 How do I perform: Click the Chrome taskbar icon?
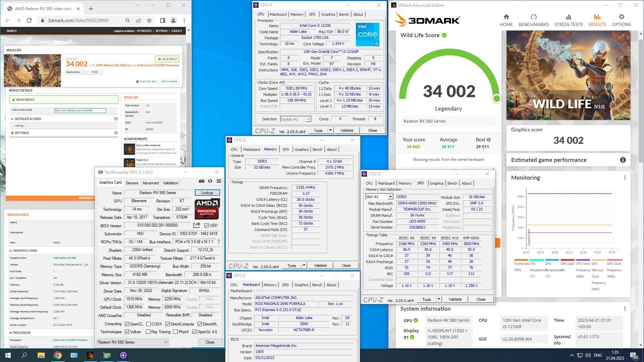(x=58, y=355)
